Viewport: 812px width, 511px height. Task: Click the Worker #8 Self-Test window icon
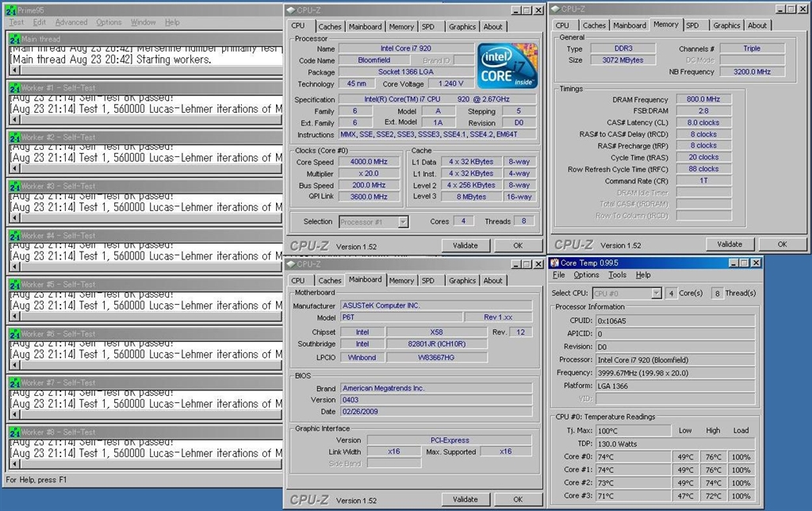click(14, 432)
